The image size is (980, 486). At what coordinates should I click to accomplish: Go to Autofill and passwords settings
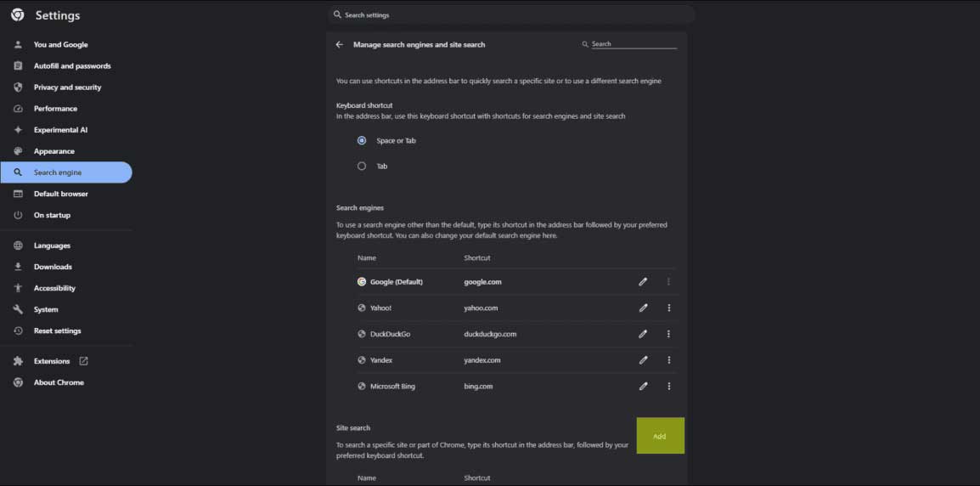[72, 66]
